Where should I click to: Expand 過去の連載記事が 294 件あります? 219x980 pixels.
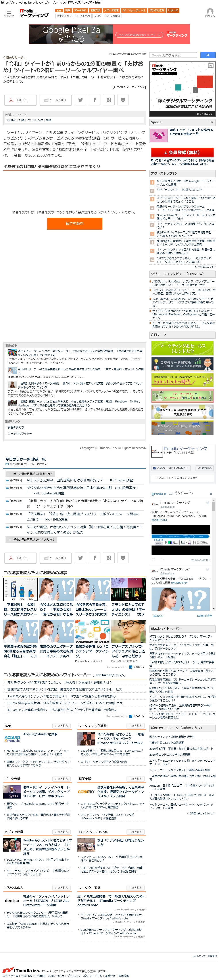31,540
